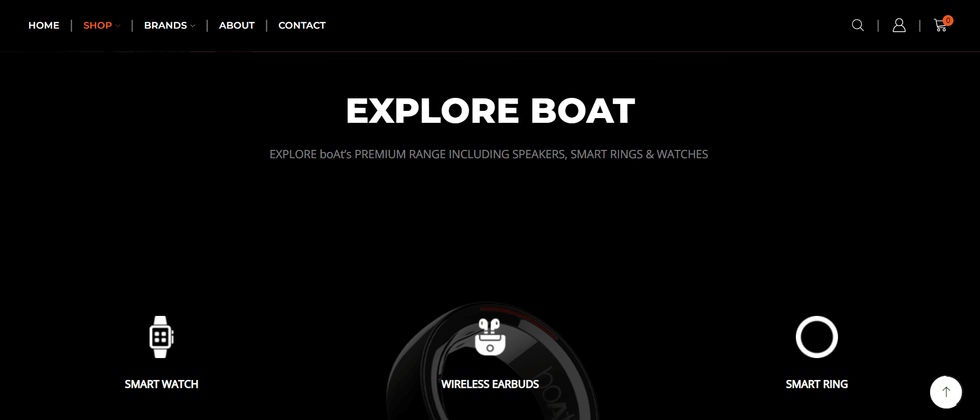Open the shopping cart icon
This screenshot has height=420, width=980.
940,25
